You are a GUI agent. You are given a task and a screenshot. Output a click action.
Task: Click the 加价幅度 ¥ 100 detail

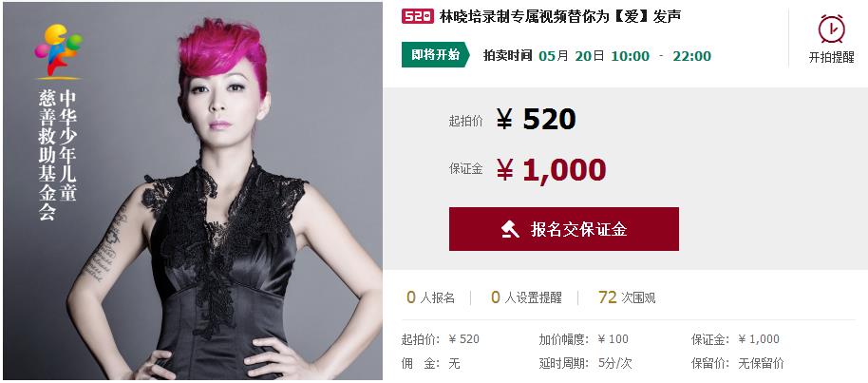(x=584, y=339)
